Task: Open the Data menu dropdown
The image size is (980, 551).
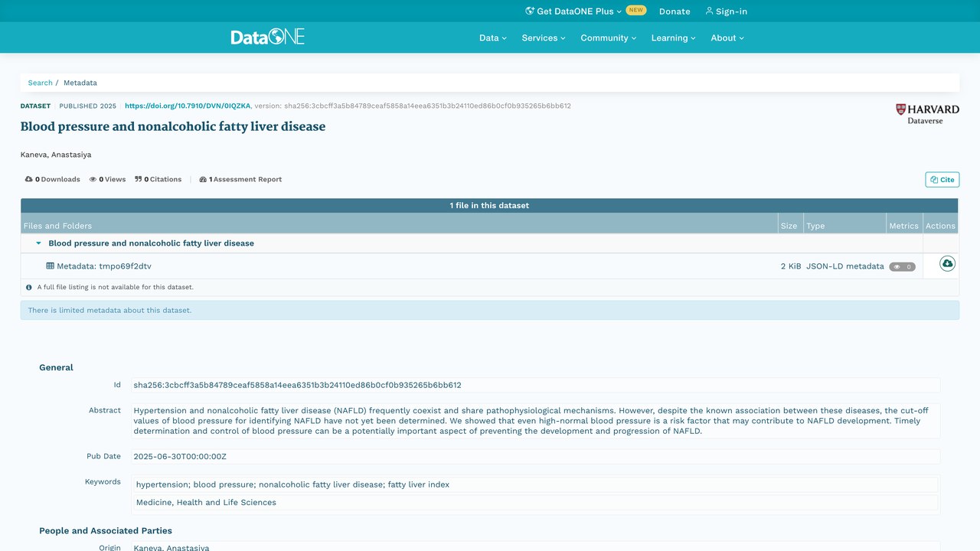Action: click(493, 37)
